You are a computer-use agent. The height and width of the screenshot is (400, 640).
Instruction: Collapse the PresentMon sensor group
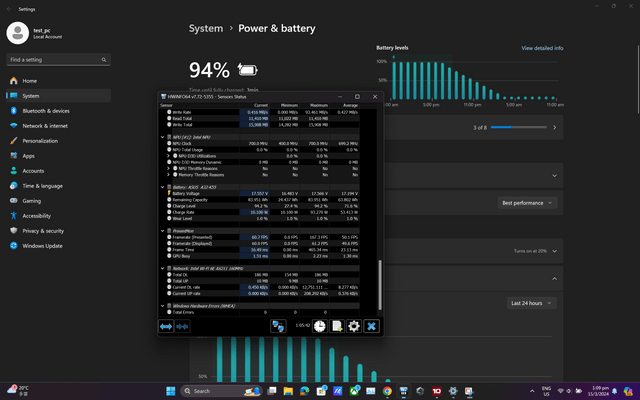click(162, 231)
